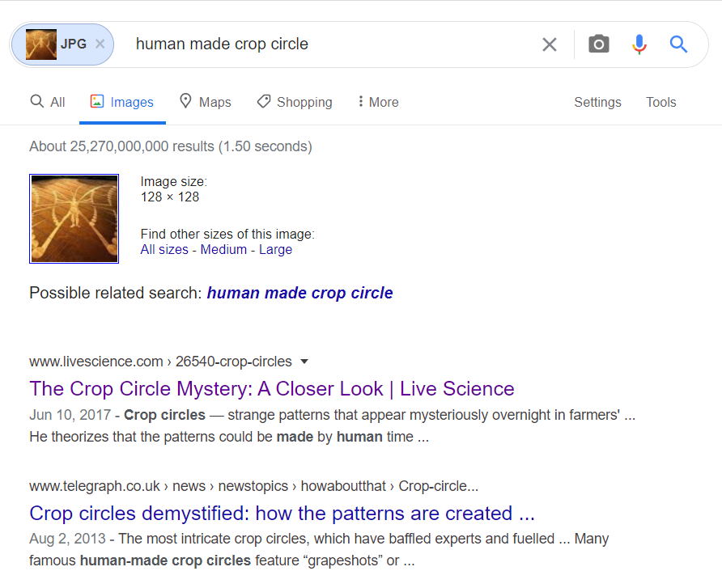Select the Images tab
Viewport: 722px width, 588px height.
pos(122,102)
